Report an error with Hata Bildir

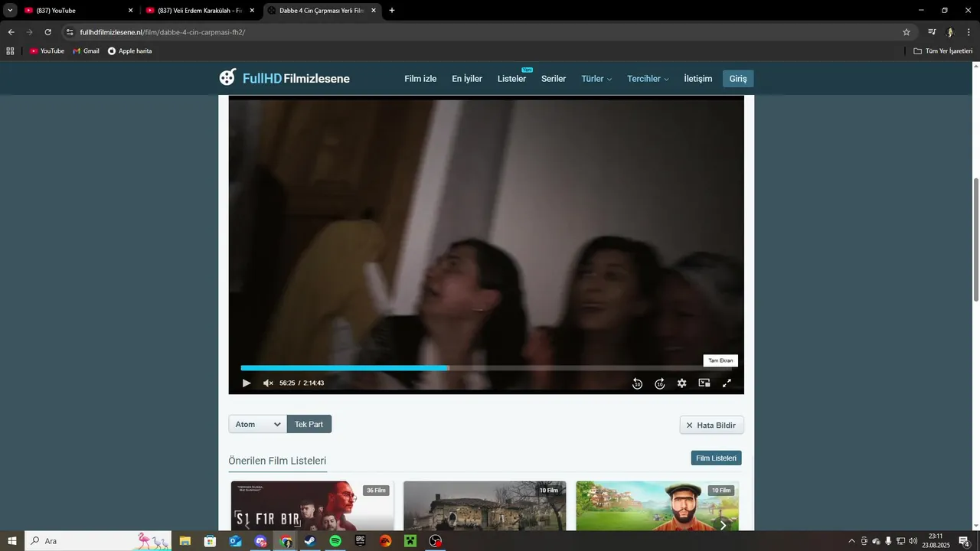pos(711,425)
